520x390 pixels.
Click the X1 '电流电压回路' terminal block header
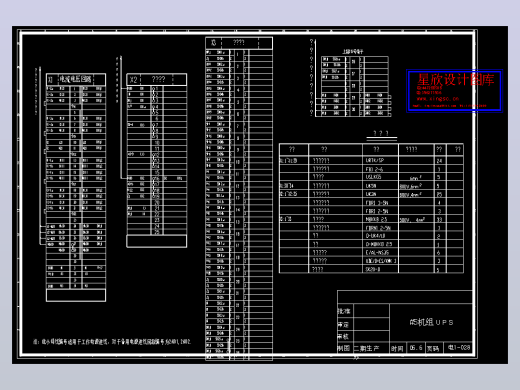click(x=75, y=79)
